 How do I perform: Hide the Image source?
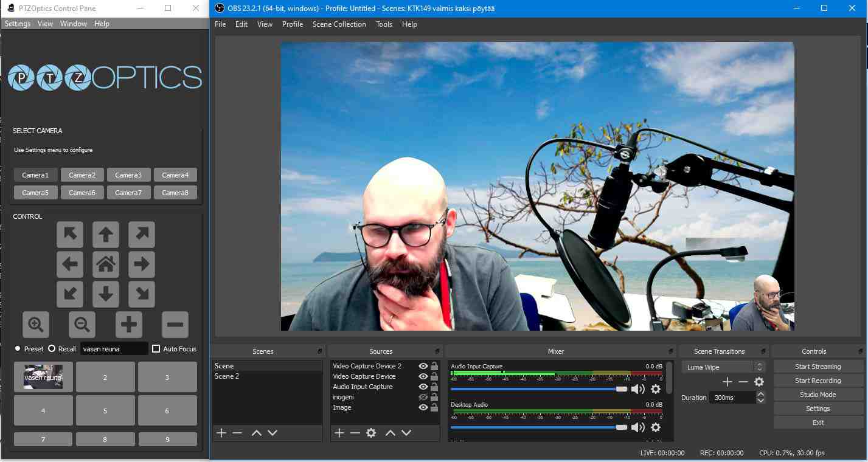pyautogui.click(x=423, y=407)
